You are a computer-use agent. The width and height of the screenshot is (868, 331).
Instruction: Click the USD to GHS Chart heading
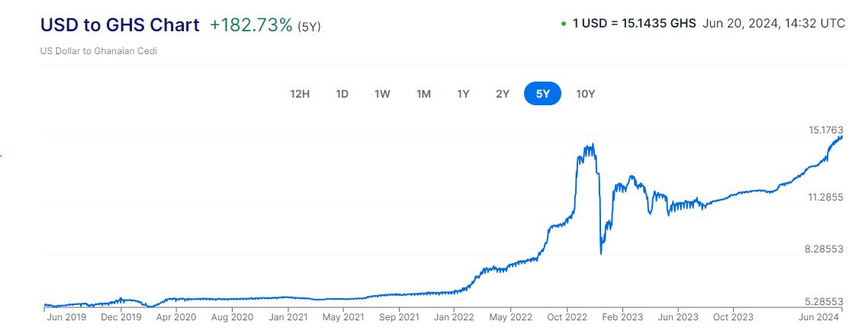[x=120, y=24]
